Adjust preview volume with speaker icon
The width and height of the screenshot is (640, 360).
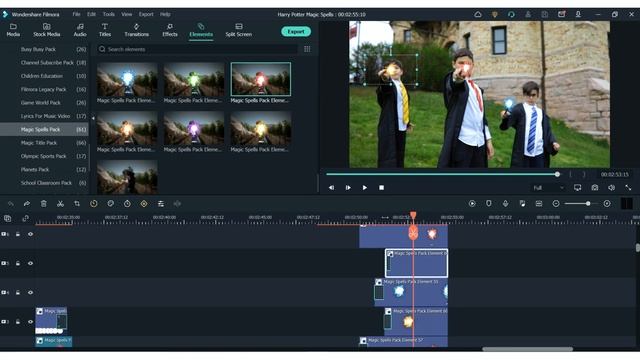click(x=611, y=188)
